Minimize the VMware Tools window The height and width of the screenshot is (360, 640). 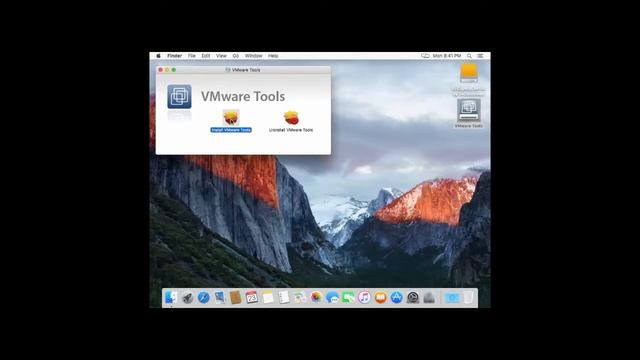pyautogui.click(x=167, y=70)
